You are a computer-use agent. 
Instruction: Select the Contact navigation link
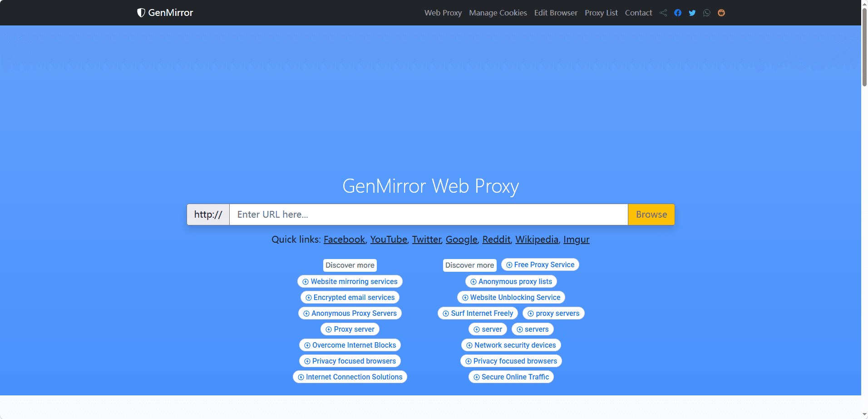638,13
